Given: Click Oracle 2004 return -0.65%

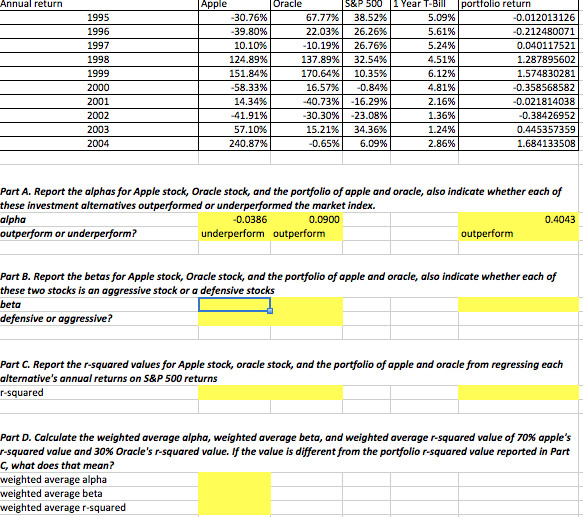Looking at the screenshot, I should 306,143.
